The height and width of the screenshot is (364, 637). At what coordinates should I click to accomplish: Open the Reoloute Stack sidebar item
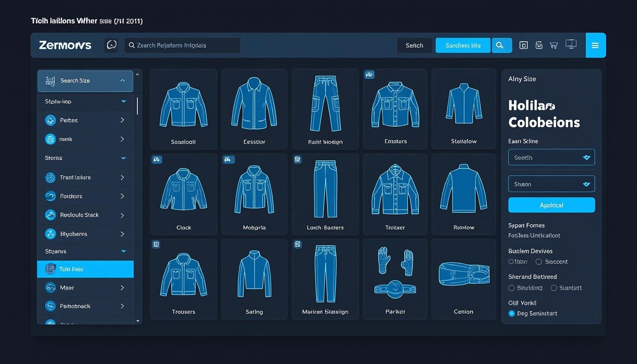click(x=85, y=215)
